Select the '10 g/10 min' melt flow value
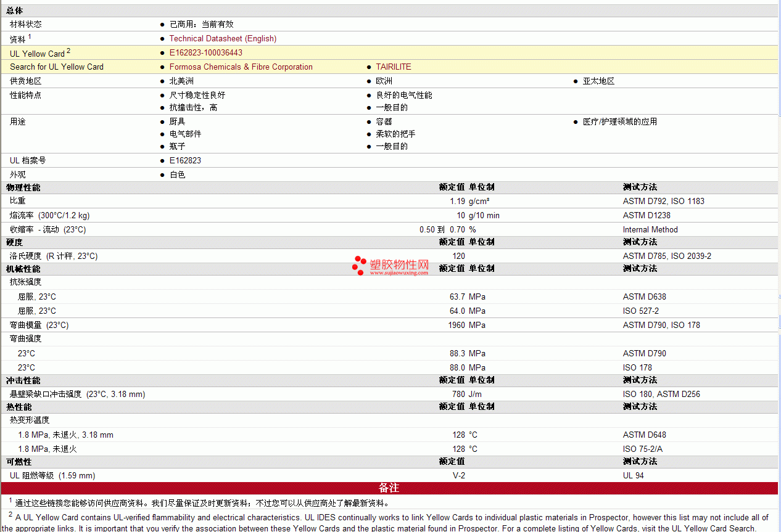 (x=478, y=215)
